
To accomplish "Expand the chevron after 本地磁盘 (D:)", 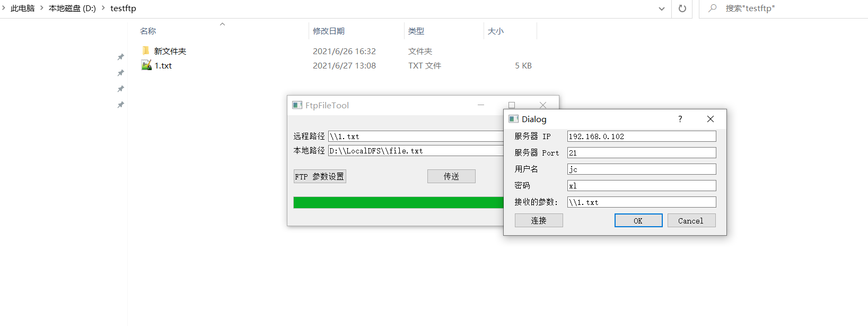I will click(103, 8).
